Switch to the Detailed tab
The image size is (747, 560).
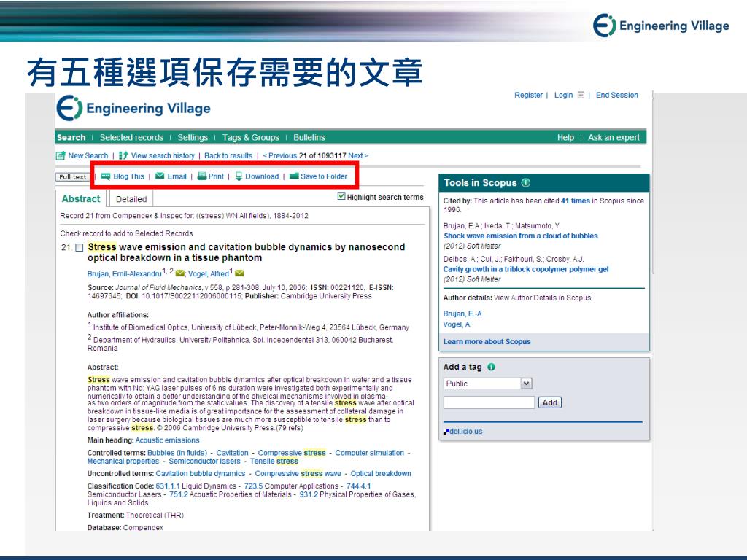coord(131,199)
